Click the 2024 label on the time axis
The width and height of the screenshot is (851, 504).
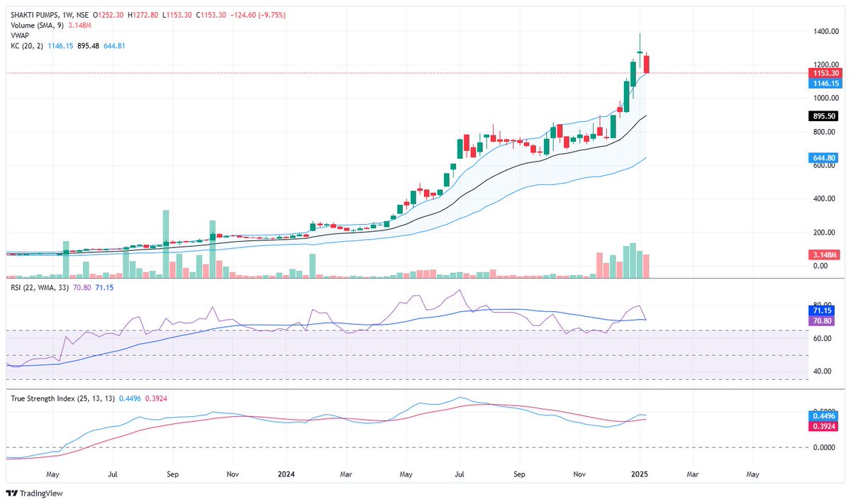[x=287, y=473]
